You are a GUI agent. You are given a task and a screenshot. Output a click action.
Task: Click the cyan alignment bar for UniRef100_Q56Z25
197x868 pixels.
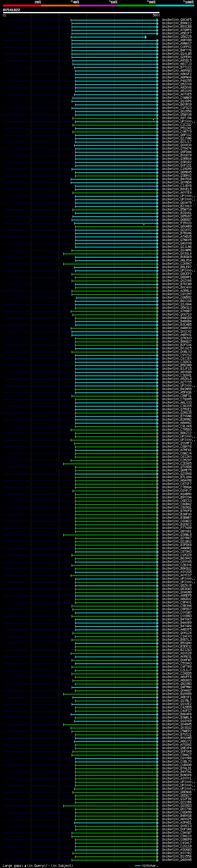109,37
